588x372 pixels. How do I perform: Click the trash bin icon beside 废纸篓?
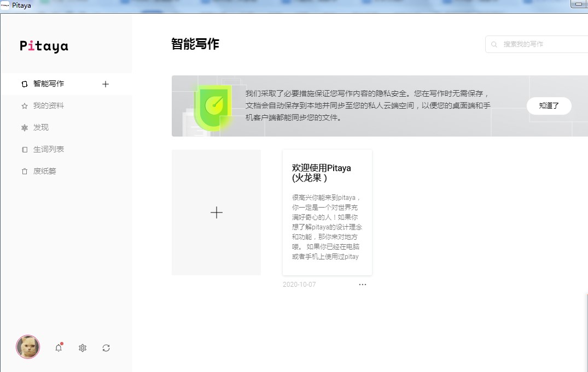[25, 171]
